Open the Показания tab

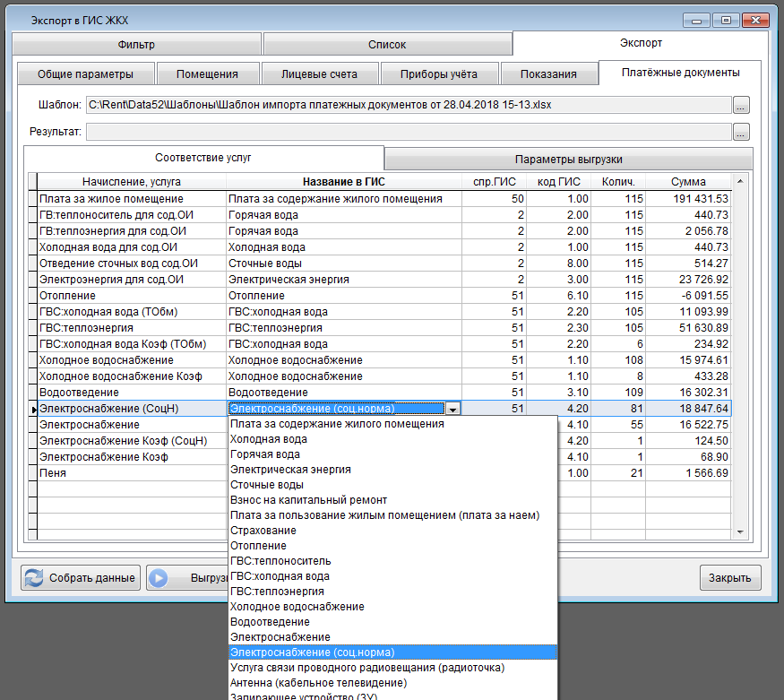pos(548,74)
